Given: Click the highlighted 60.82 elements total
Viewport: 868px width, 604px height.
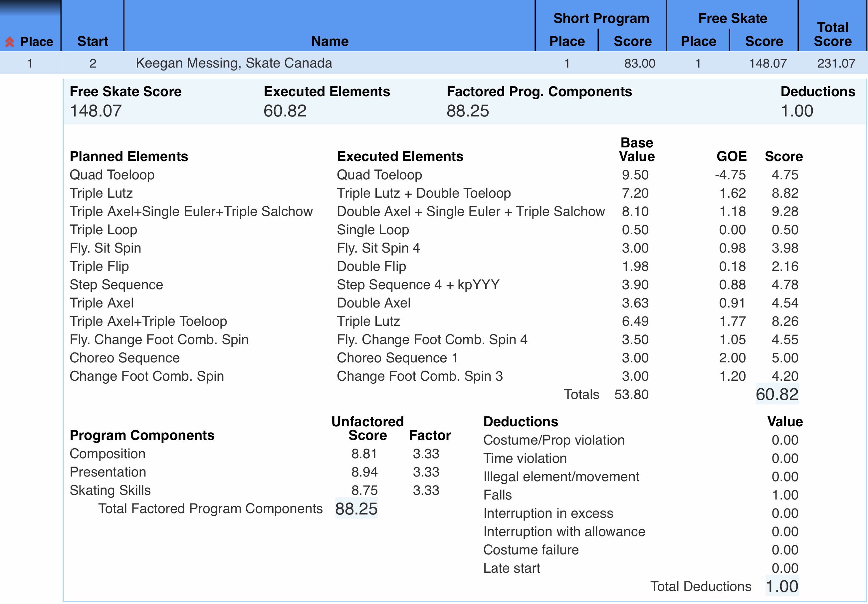Looking at the screenshot, I should pos(776,394).
